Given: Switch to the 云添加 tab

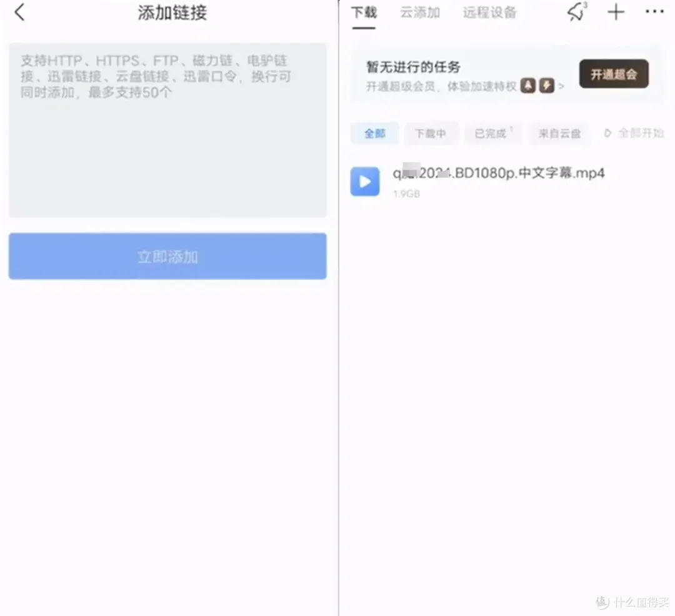Looking at the screenshot, I should click(x=420, y=13).
